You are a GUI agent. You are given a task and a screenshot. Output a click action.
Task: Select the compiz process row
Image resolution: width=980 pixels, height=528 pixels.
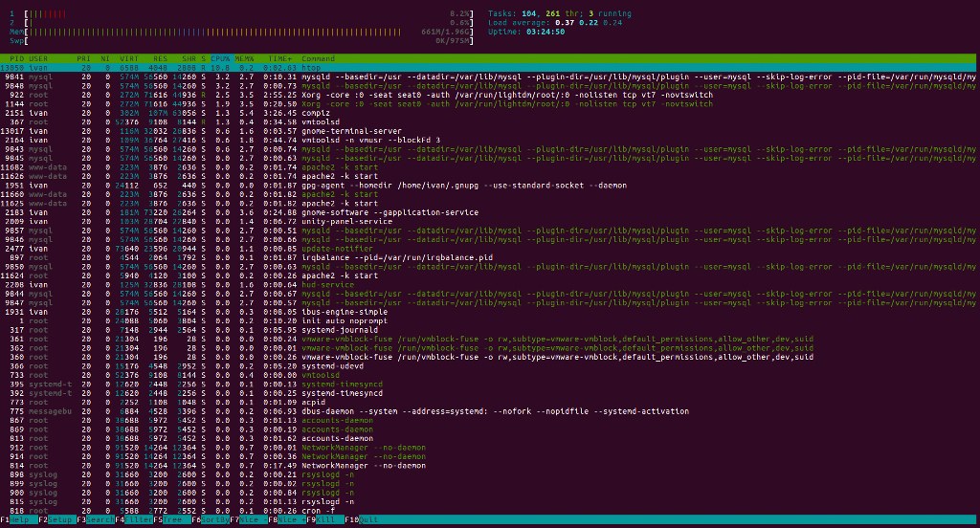[x=490, y=113]
